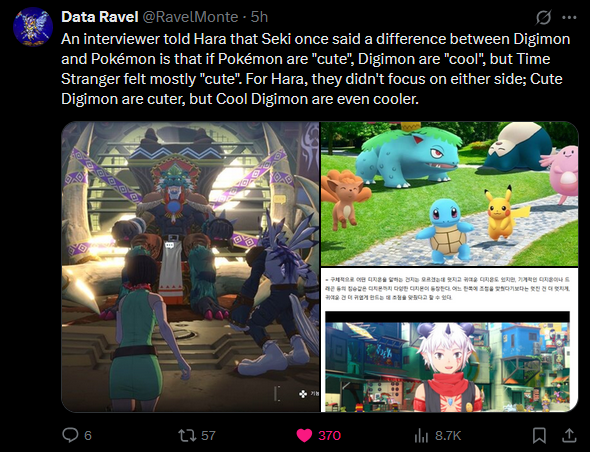Click the 6 replies count
The width and height of the screenshot is (590, 452).
[88, 435]
